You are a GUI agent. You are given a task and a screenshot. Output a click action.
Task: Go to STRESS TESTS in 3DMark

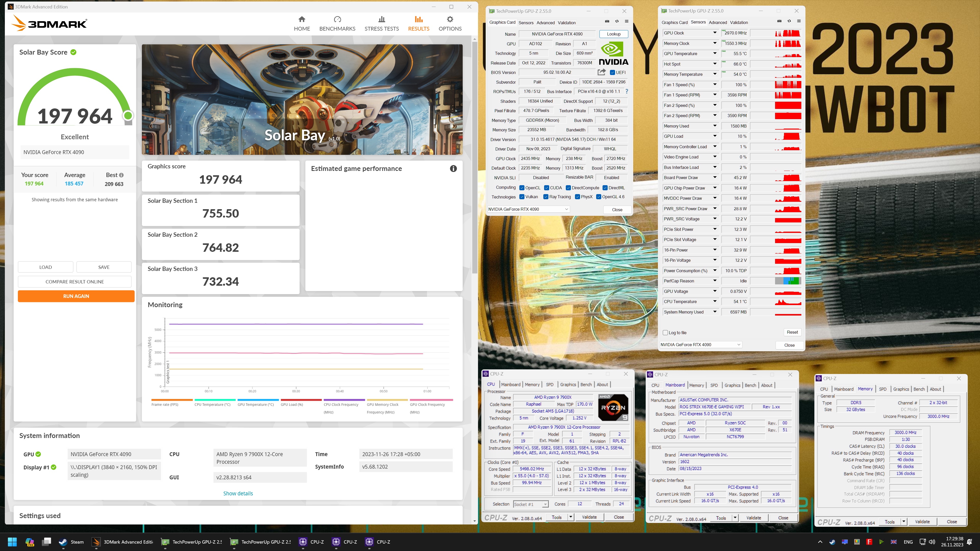coord(382,23)
